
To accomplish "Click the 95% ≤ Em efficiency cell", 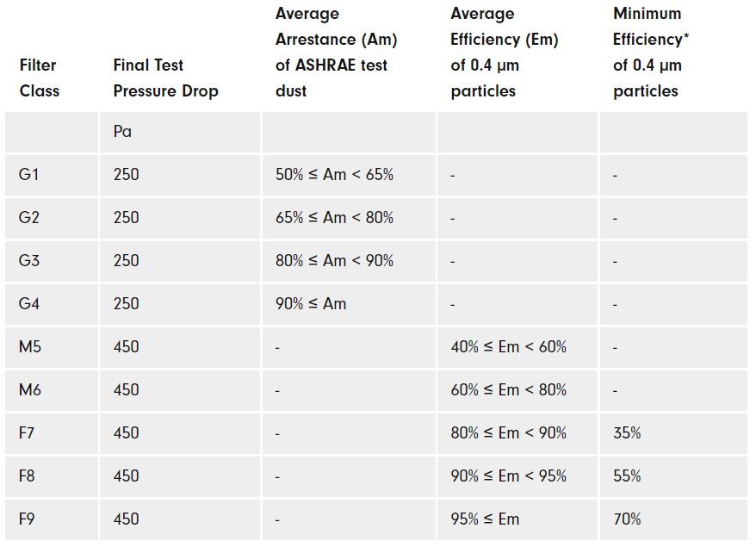I will [x=485, y=519].
